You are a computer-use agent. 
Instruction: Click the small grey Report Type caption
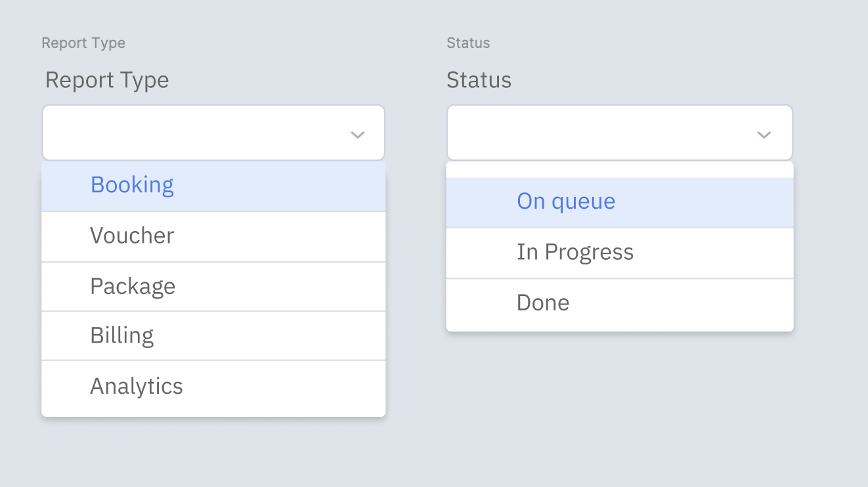coord(83,43)
